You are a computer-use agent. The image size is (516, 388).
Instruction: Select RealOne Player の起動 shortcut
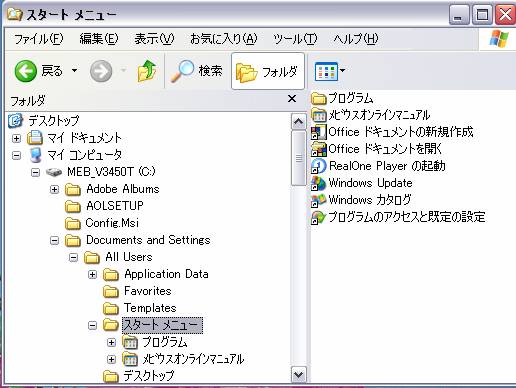coord(378,166)
